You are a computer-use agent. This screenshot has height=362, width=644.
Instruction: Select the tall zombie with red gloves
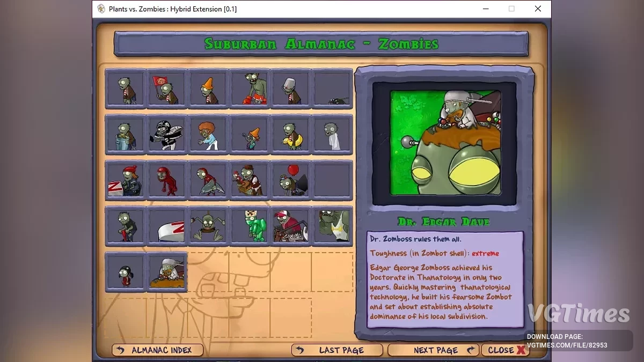click(250, 89)
